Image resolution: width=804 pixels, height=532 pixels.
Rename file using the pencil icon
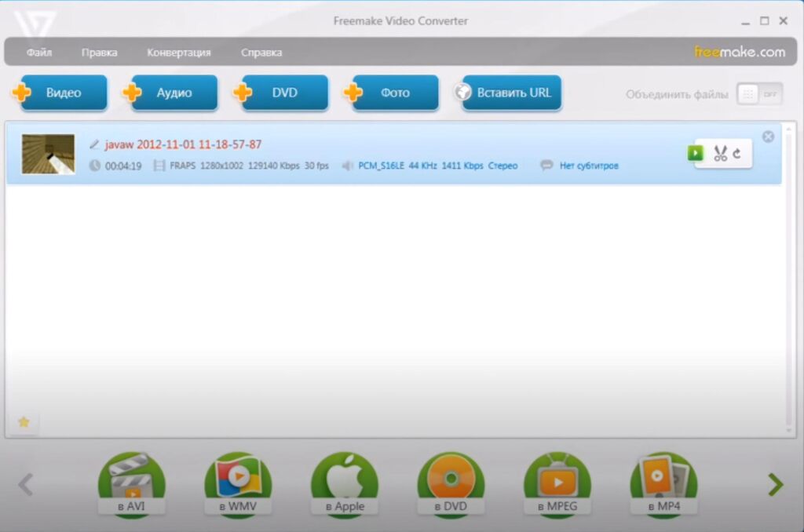(x=94, y=144)
